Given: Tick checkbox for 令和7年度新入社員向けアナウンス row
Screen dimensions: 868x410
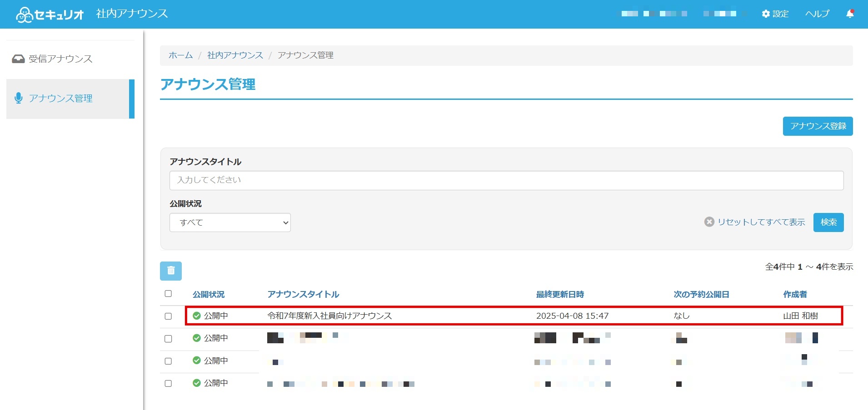Looking at the screenshot, I should point(168,316).
